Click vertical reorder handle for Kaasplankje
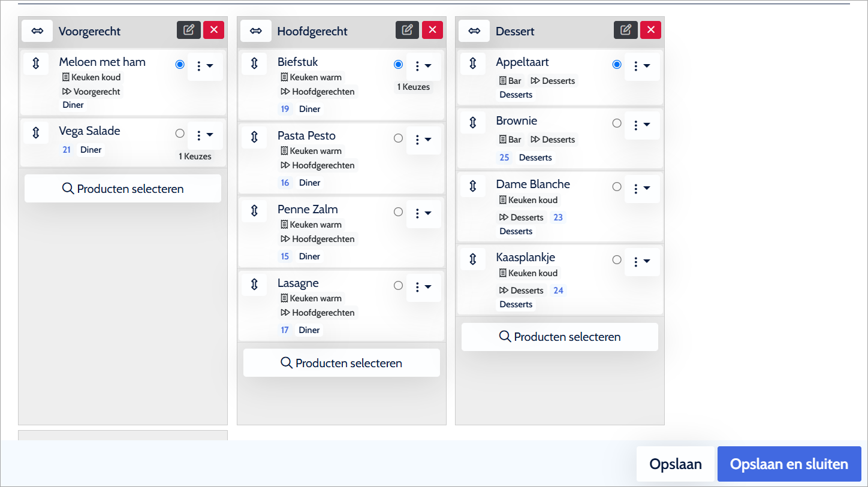This screenshot has width=868, height=487. (472, 259)
